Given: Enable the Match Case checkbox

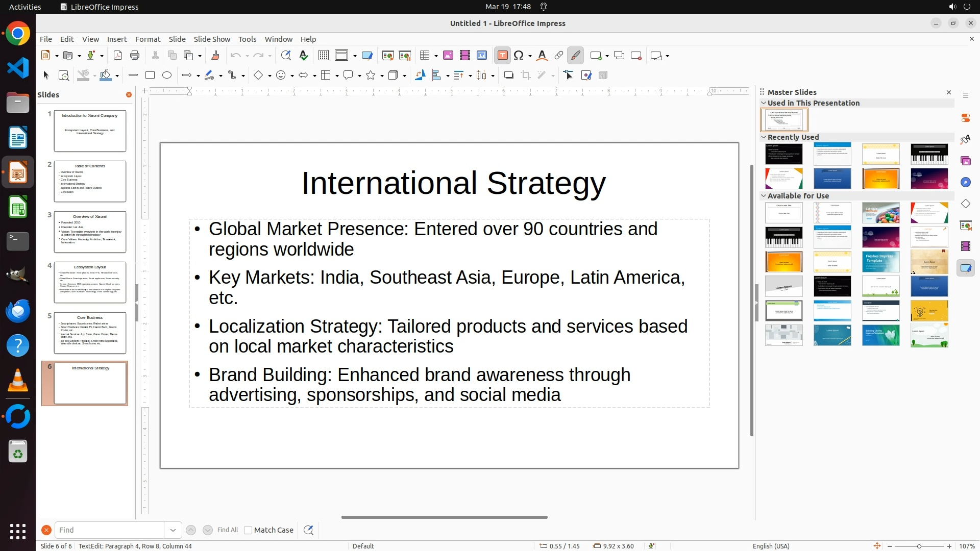Looking at the screenshot, I should 248,530.
